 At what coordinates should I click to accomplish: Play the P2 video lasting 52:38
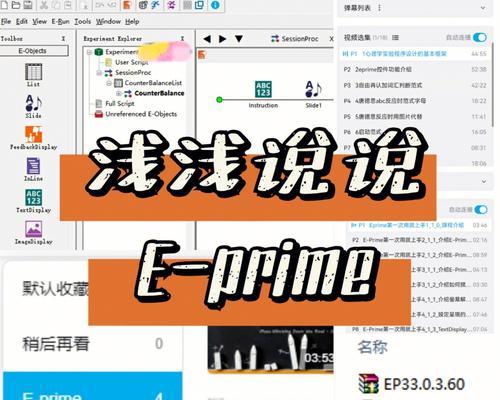414,69
